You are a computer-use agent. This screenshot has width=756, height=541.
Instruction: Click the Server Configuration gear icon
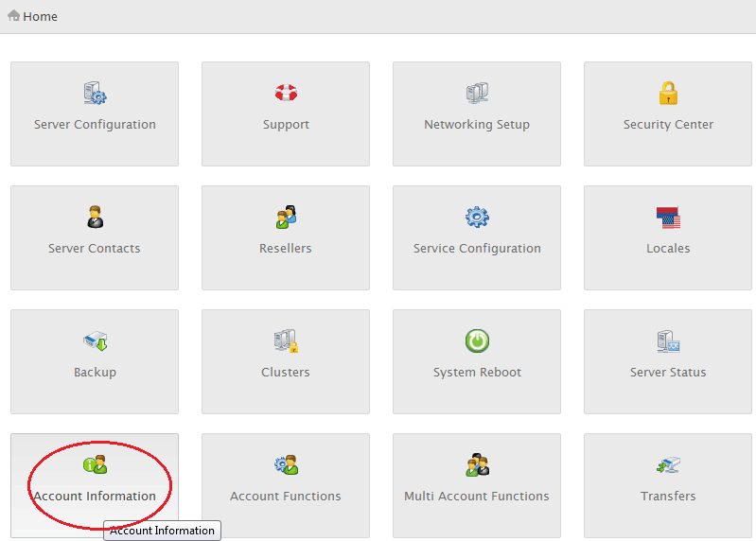(x=95, y=94)
